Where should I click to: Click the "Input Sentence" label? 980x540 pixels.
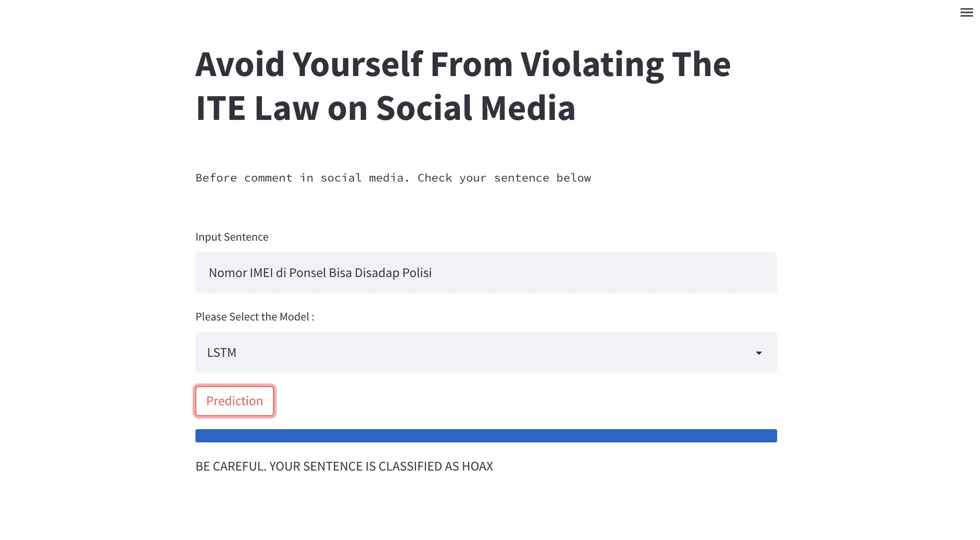232,237
